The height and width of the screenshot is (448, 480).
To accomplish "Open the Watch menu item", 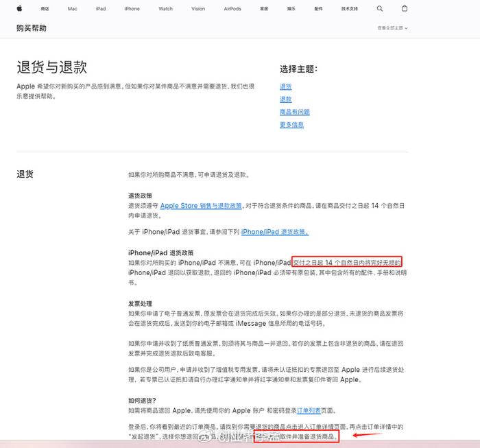I will point(166,9).
